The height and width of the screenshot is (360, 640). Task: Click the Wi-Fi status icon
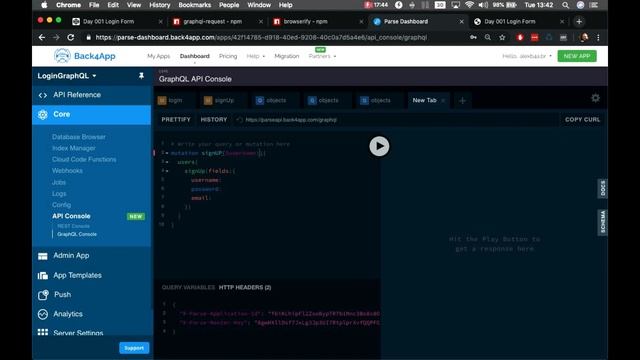point(469,5)
